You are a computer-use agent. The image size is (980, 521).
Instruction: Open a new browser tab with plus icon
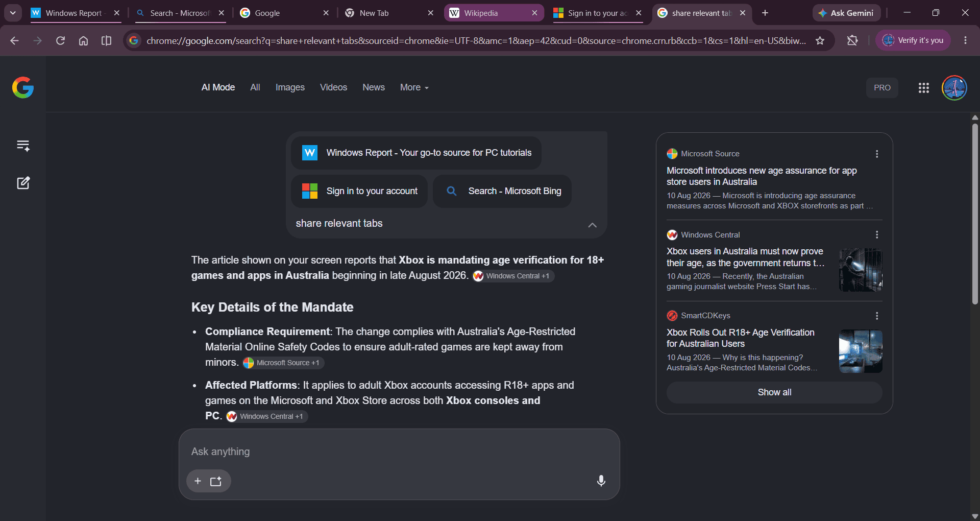pos(765,13)
